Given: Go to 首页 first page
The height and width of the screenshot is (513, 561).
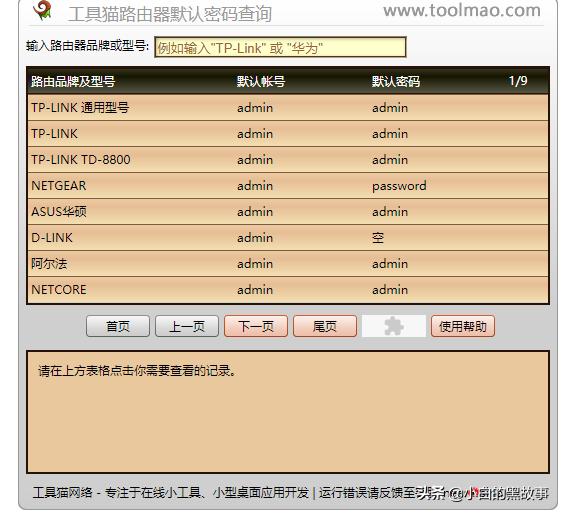Looking at the screenshot, I should click(118, 326).
